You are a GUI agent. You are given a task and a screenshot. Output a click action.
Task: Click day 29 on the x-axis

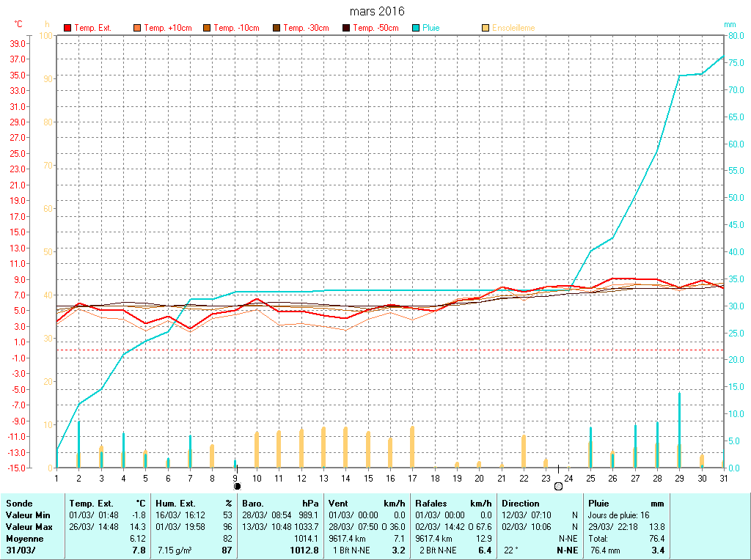pos(680,478)
